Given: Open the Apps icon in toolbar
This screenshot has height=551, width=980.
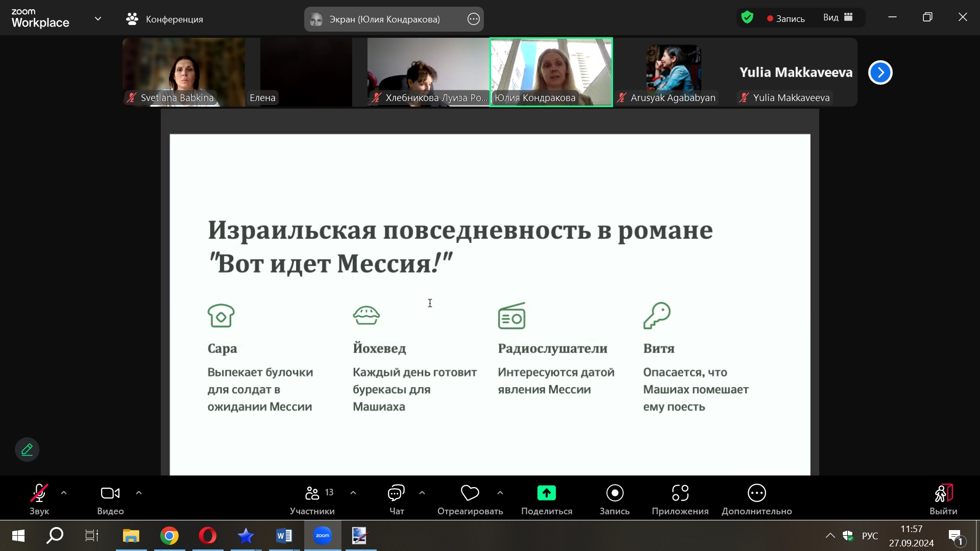Looking at the screenshot, I should pos(680,493).
